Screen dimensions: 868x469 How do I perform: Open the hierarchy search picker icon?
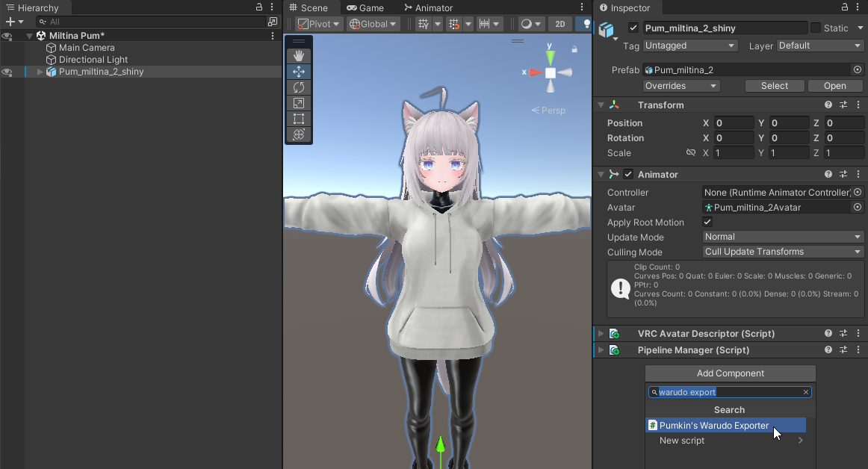coord(273,22)
